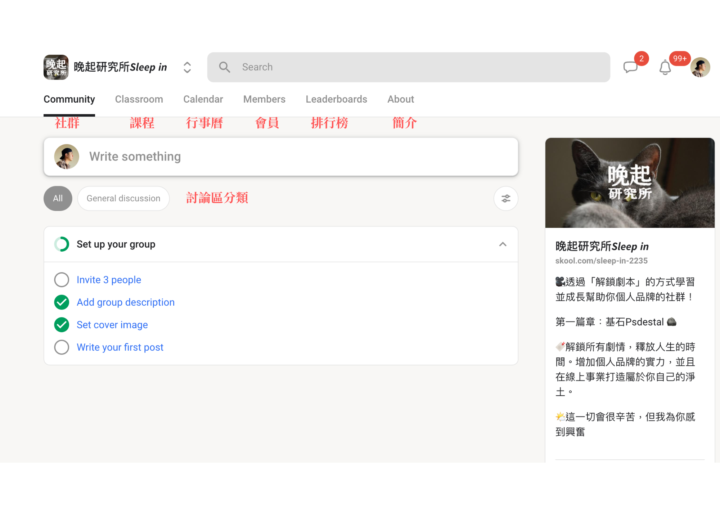Image resolution: width=720 pixels, height=509 pixels.
Task: Open the Set cover image link
Action: coord(112,325)
